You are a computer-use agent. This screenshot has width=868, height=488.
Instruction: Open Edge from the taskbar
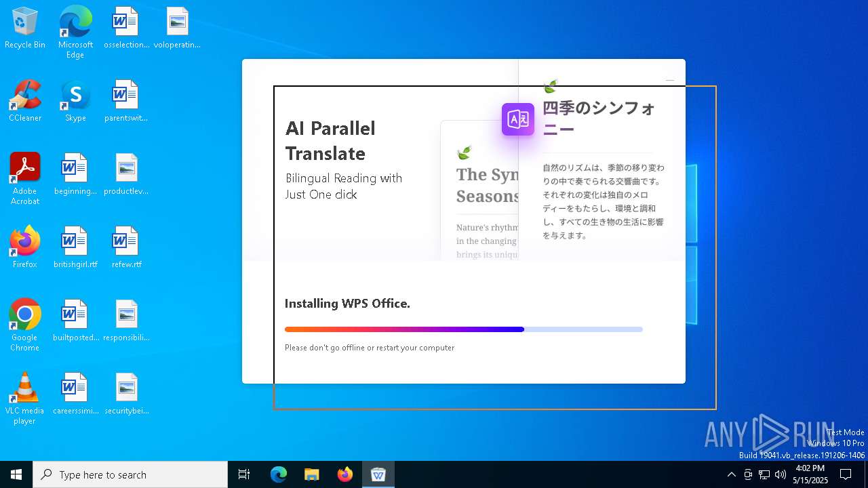(x=279, y=474)
